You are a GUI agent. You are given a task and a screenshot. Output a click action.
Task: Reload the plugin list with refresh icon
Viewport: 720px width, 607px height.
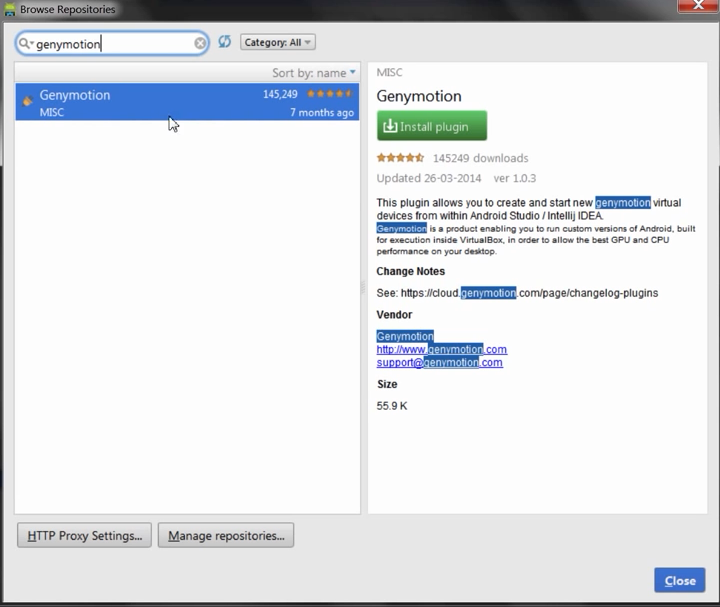point(225,42)
